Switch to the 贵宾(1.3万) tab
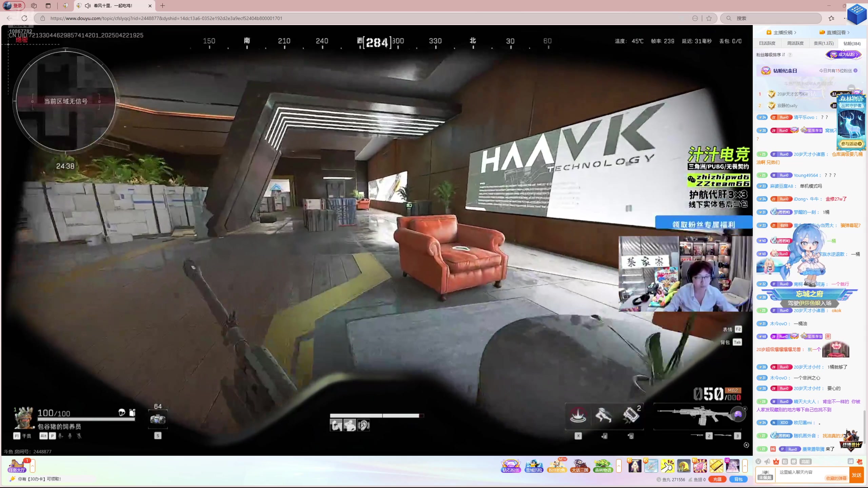Screen dimensions: 868x488 point(824,43)
